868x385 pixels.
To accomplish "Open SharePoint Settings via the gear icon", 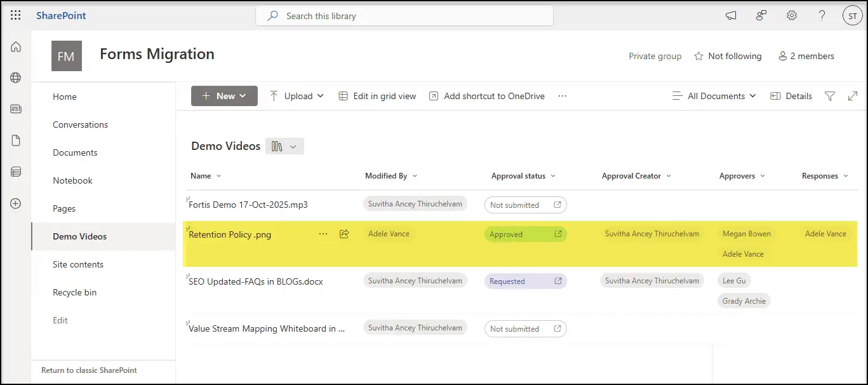I will [x=791, y=15].
